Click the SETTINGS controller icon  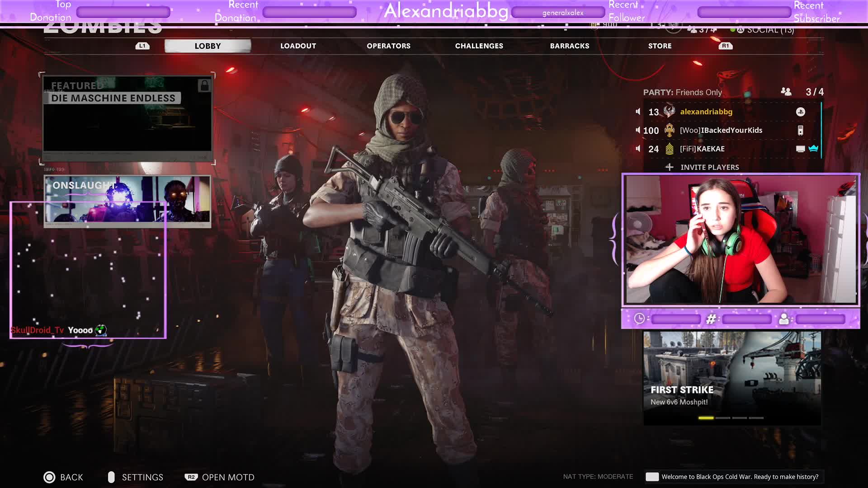pos(111,477)
